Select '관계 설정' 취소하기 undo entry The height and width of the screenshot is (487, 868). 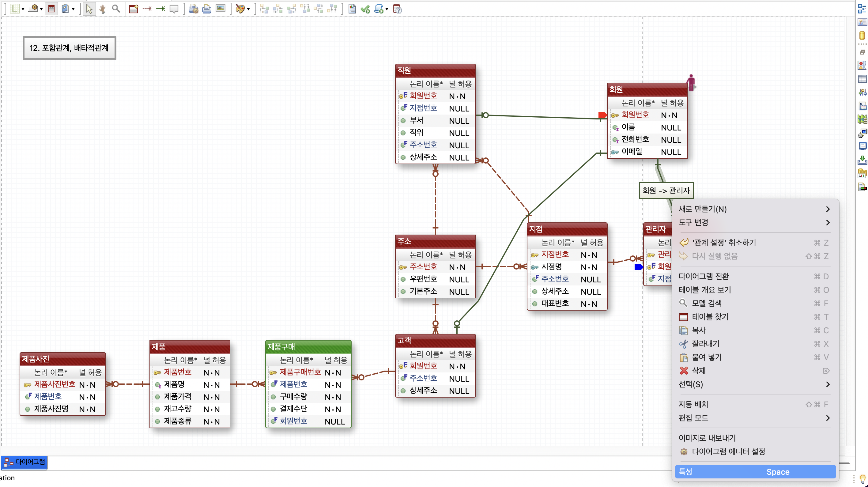(x=755, y=243)
